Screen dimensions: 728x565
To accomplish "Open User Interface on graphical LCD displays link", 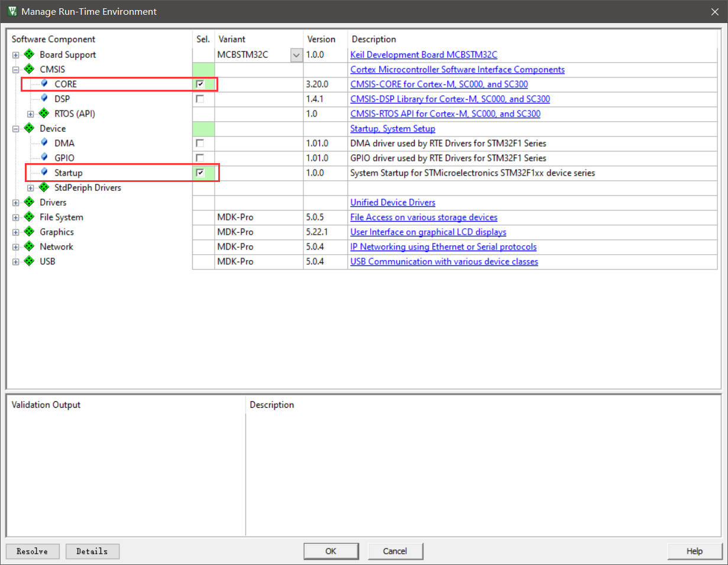I will tap(428, 232).
